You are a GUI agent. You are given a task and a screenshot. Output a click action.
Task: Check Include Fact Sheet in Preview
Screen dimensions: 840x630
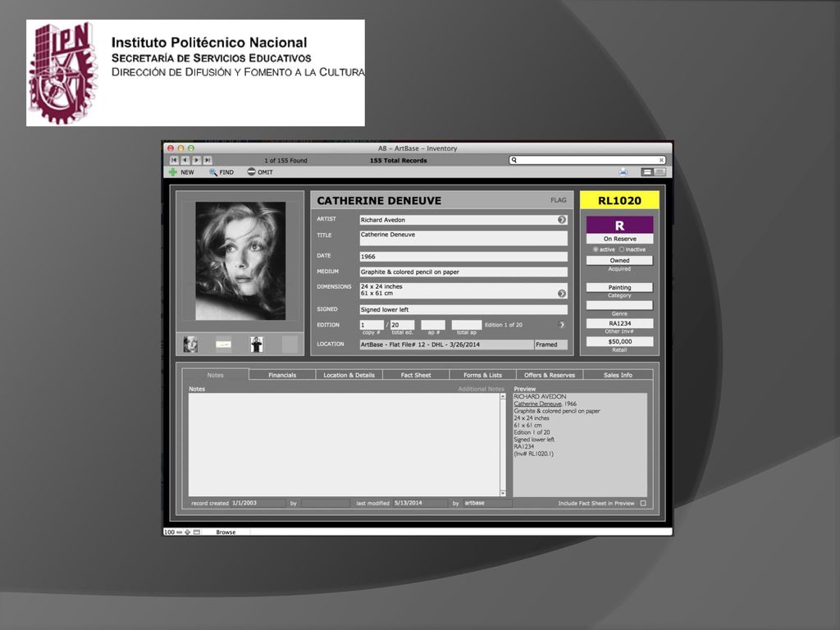click(643, 503)
